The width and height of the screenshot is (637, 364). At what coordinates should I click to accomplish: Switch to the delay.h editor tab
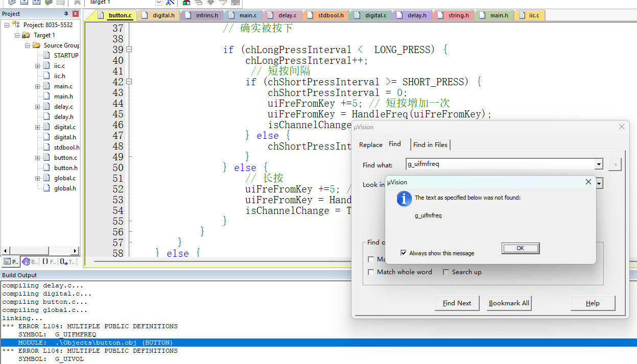point(412,15)
